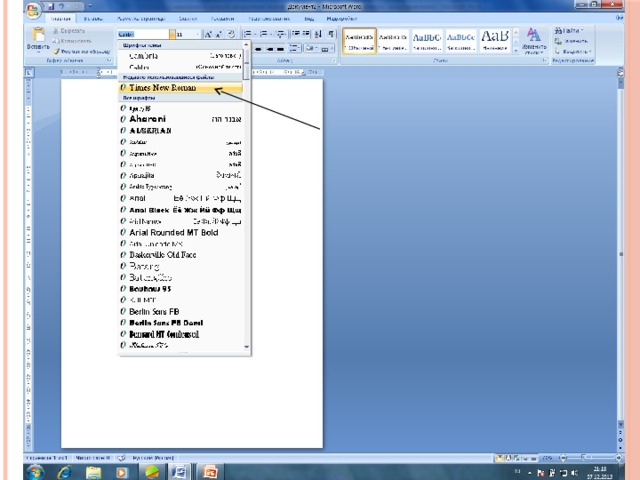Activate Формат по образцу format painter
The image size is (640, 480).
(82, 51)
